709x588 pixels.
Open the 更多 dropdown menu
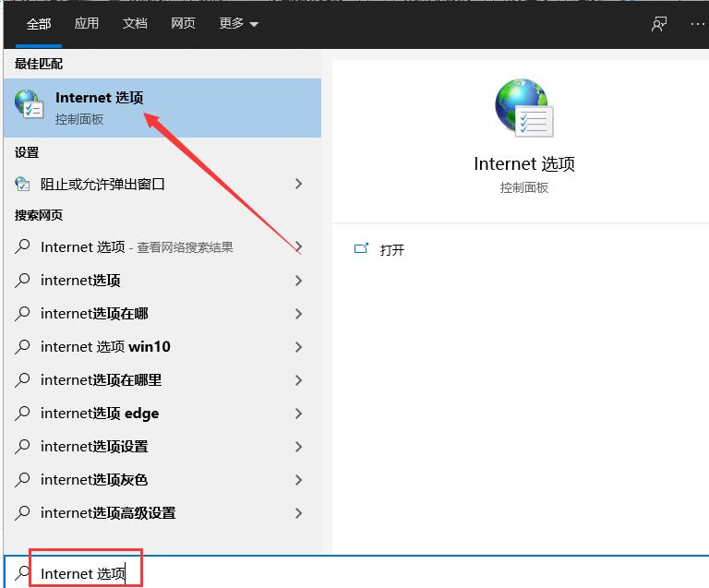pyautogui.click(x=238, y=23)
